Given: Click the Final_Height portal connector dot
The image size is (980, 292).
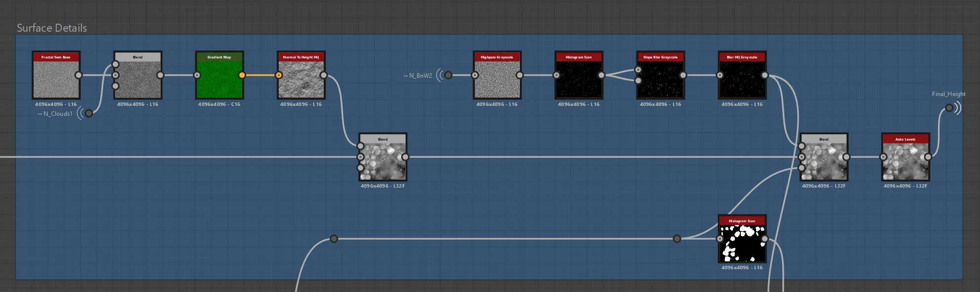Looking at the screenshot, I should pyautogui.click(x=949, y=108).
